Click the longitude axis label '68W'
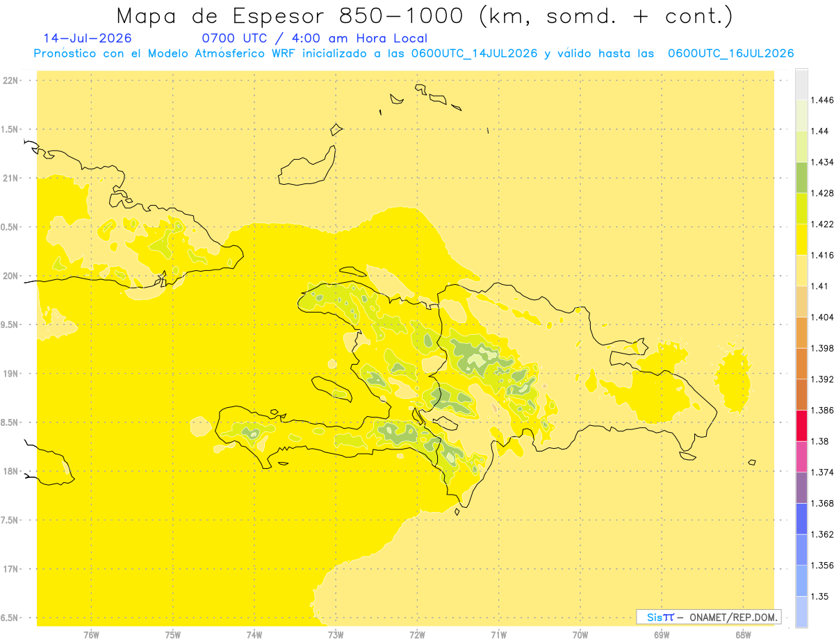The height and width of the screenshot is (644, 834). click(743, 635)
